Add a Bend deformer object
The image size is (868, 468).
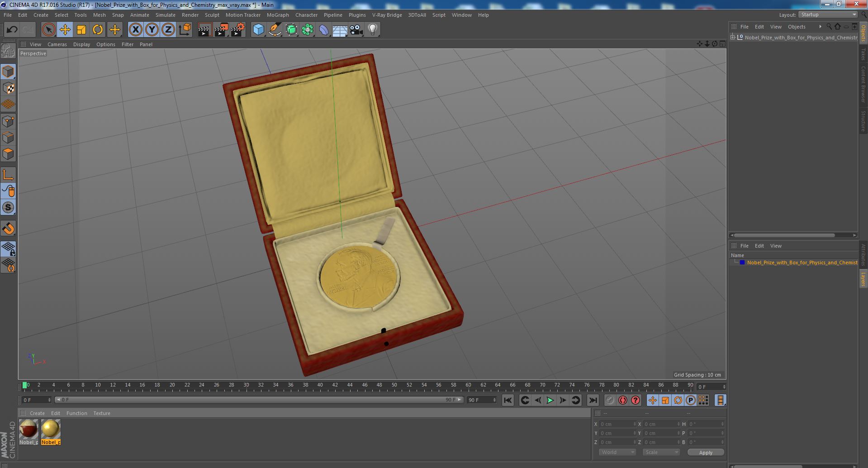324,30
